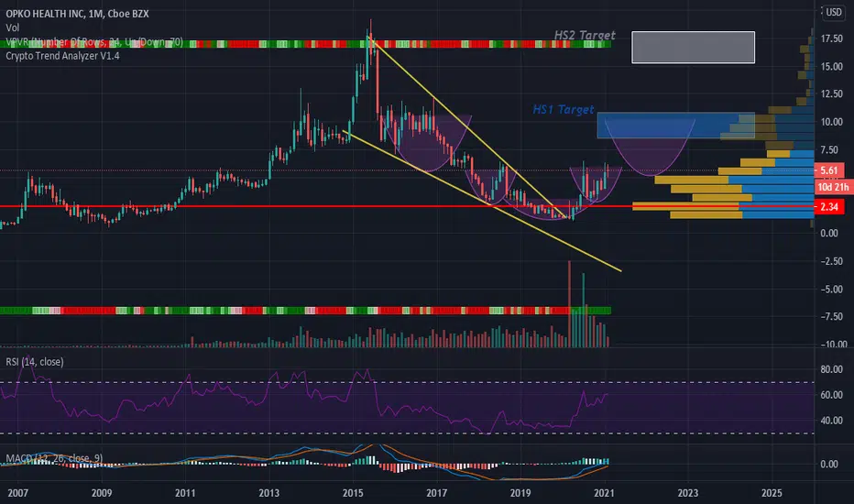Click the -2.50 price axis label
Screen dimensions: 854x504
point(832,261)
